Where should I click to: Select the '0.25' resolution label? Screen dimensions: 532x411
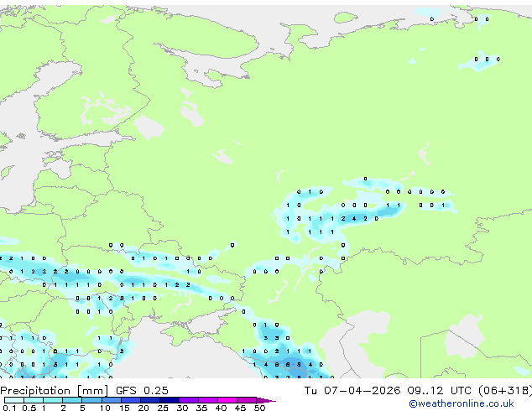(x=156, y=391)
